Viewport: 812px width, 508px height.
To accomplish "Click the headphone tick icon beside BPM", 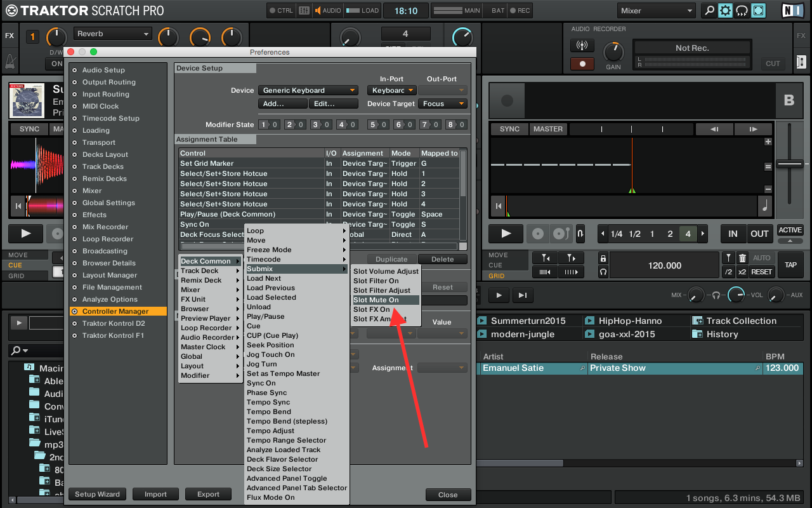I will (603, 272).
